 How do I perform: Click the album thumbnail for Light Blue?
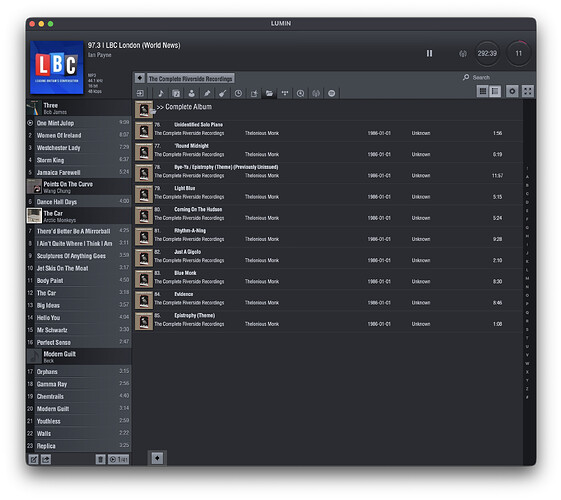click(x=144, y=194)
